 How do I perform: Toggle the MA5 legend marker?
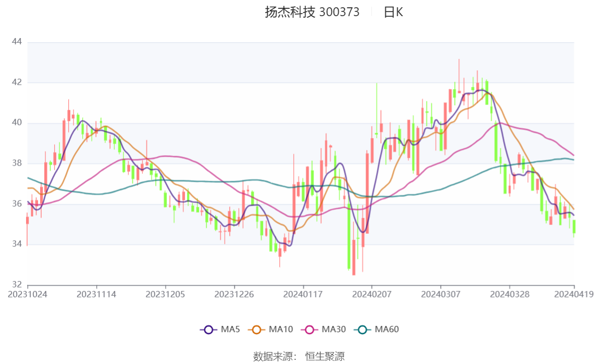click(208, 330)
